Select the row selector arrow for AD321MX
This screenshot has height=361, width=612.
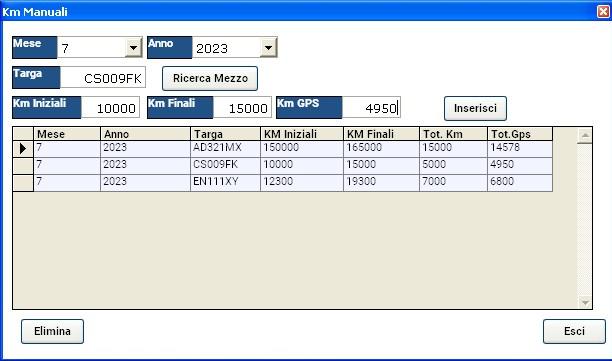[23, 149]
